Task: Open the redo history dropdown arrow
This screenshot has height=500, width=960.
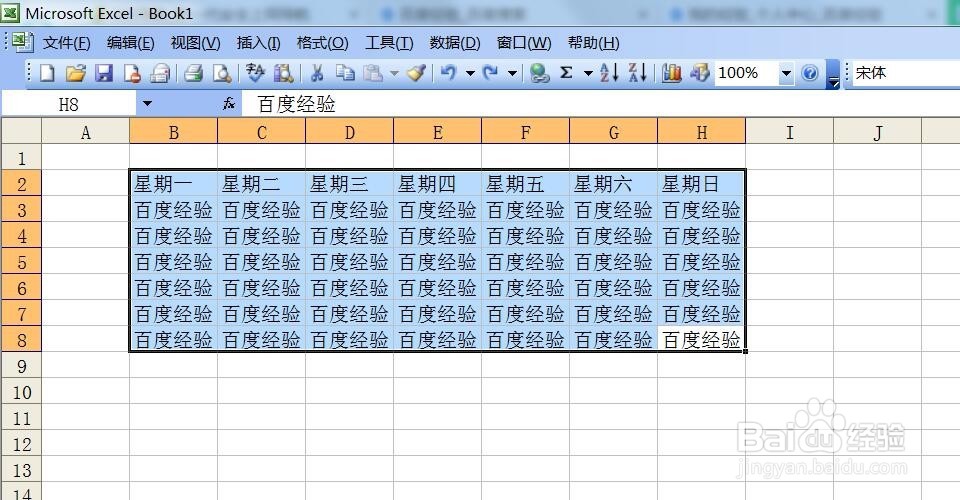Action: coord(512,73)
